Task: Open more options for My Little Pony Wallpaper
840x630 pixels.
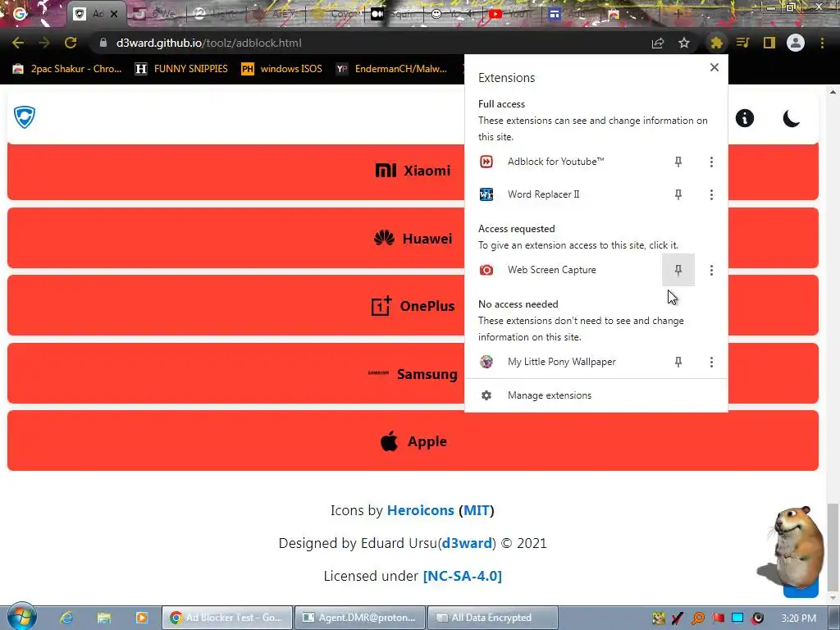Action: pos(711,362)
